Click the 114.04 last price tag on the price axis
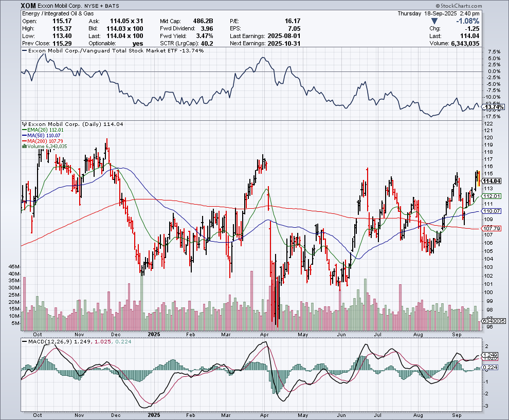 point(492,181)
